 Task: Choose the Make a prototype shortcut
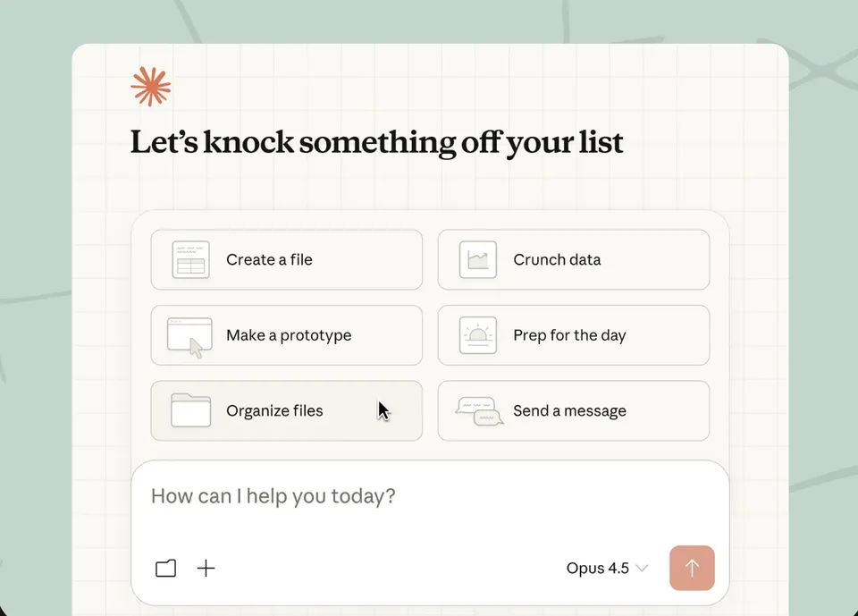coord(286,335)
